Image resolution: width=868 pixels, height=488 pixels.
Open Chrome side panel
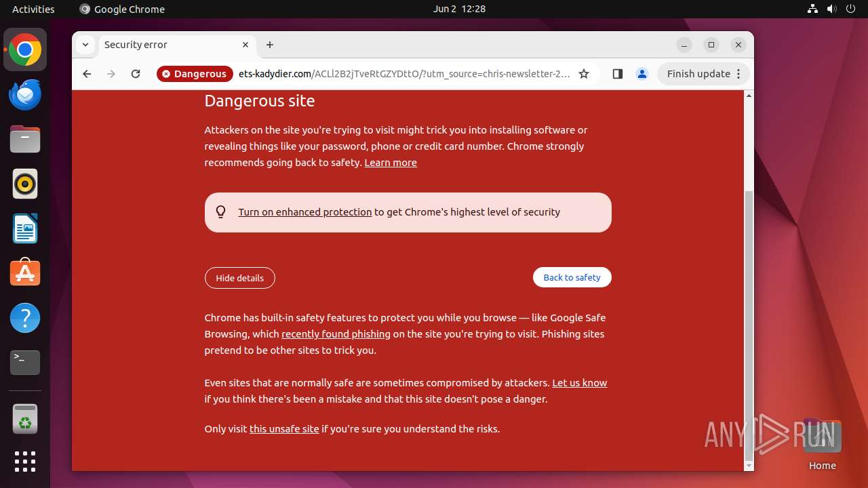(x=617, y=74)
